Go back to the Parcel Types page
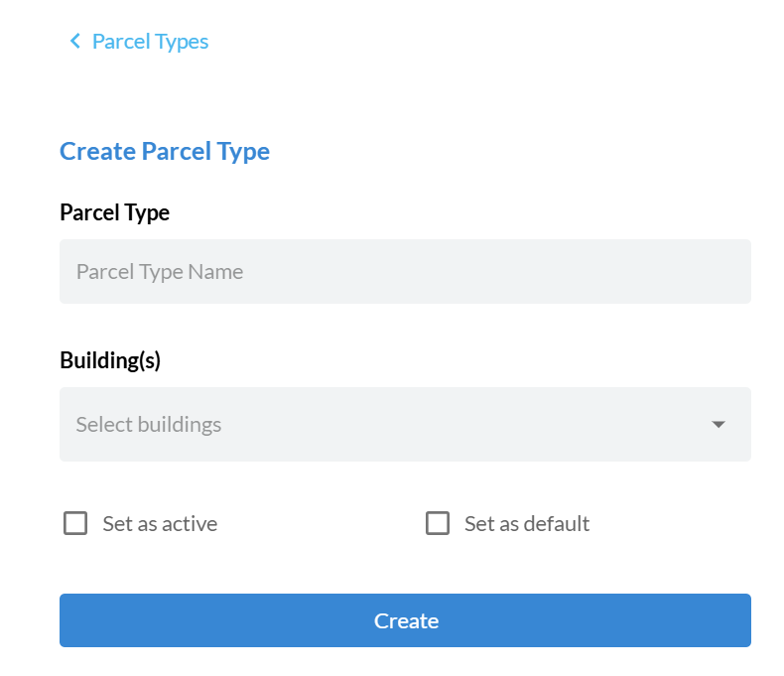The height and width of the screenshot is (676, 784). (139, 41)
